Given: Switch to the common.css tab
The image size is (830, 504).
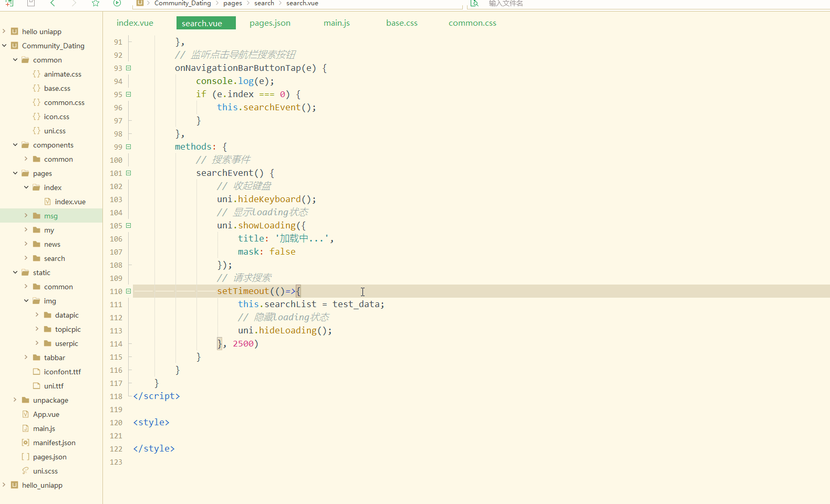Looking at the screenshot, I should click(x=472, y=23).
